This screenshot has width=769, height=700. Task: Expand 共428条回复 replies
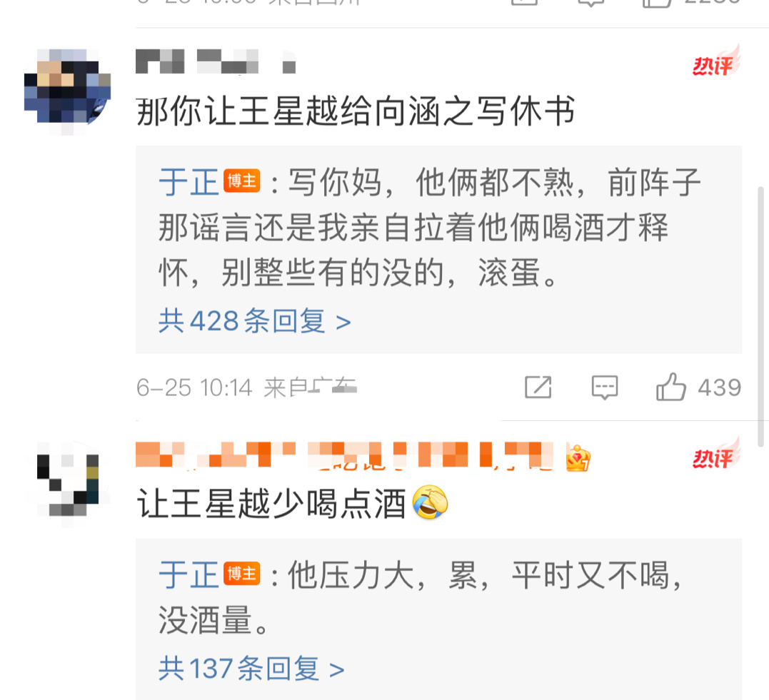(254, 322)
